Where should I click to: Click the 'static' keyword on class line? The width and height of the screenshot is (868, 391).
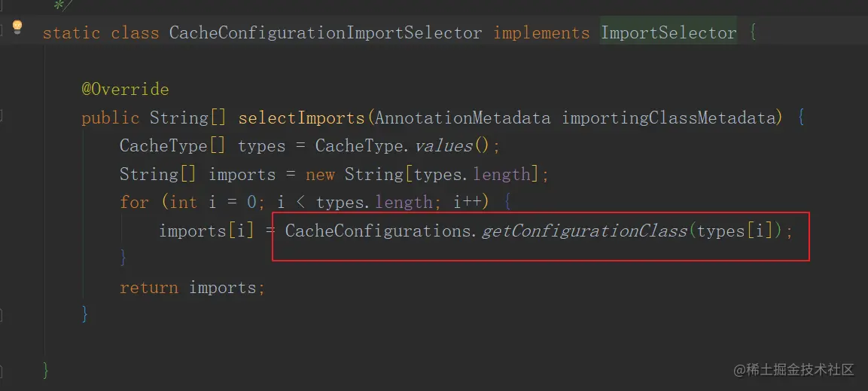click(x=72, y=33)
